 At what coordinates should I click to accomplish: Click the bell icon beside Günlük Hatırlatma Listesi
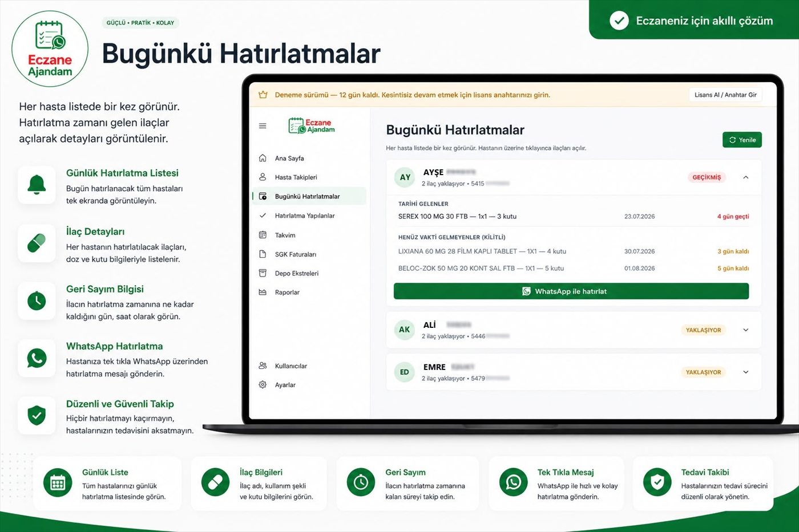37,185
